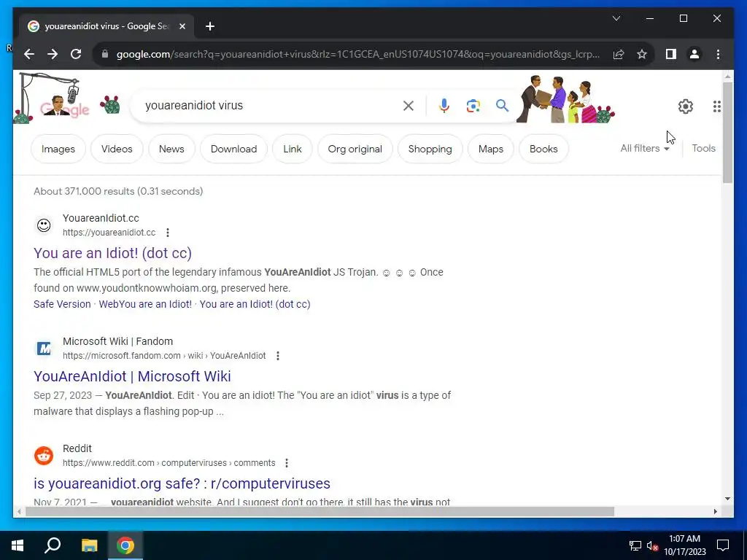Image resolution: width=747 pixels, height=560 pixels.
Task: Open Windows taskbar search
Action: [x=53, y=545]
